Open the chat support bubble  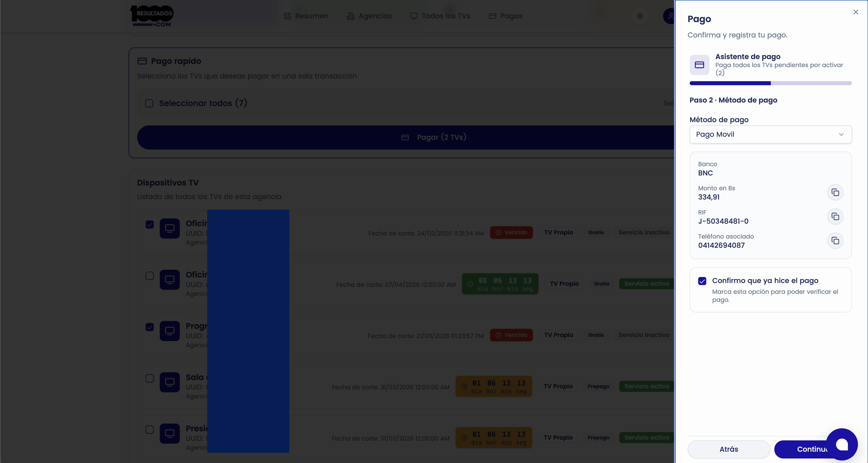coord(841,444)
